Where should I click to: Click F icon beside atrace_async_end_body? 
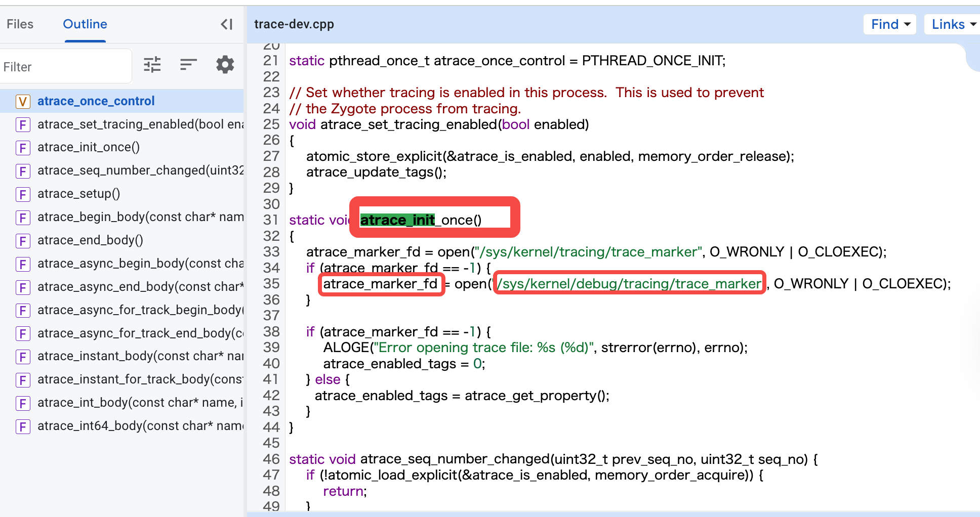coord(23,287)
